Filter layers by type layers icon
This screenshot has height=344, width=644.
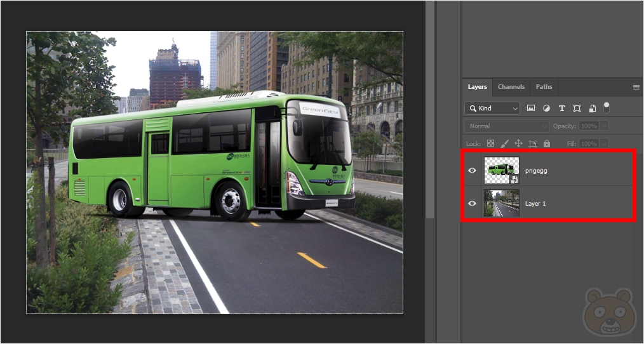[x=562, y=109]
